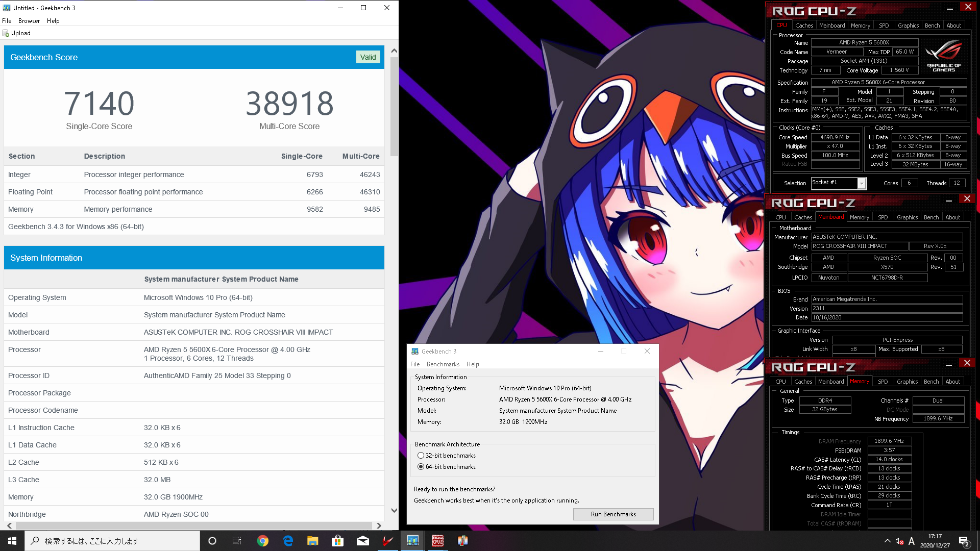This screenshot has height=551, width=980.
Task: Click the Floating Point row in results
Action: coord(194,192)
